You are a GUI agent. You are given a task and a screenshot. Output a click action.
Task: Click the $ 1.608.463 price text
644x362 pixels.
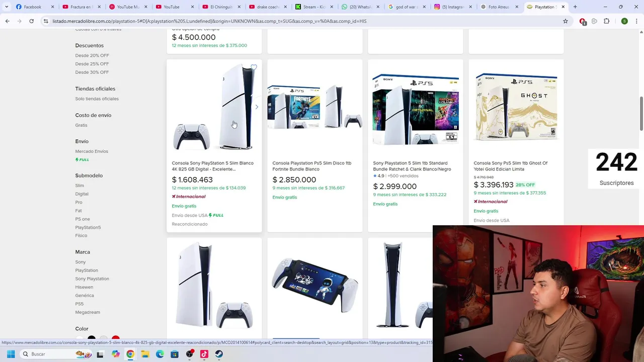coord(192,179)
